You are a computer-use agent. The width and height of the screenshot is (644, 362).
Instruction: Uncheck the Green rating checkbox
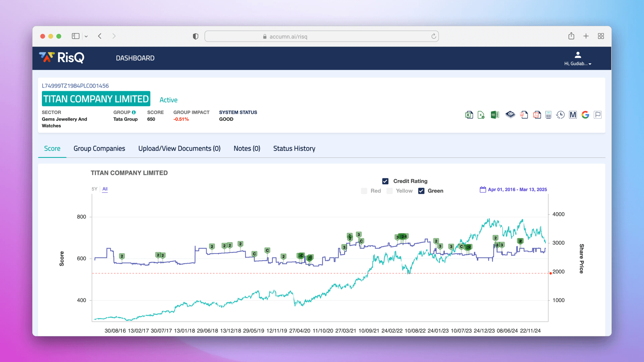[421, 191]
